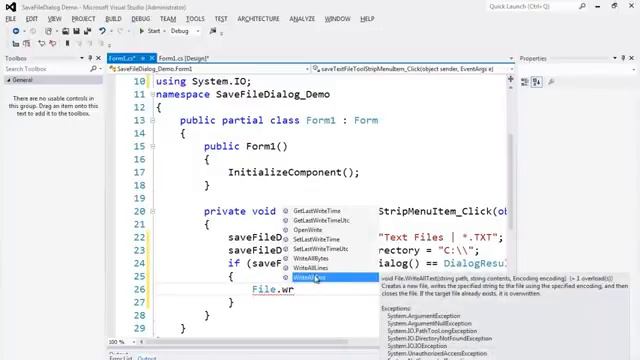Click the editor's vertical scrollbar thumb
Image resolution: width=640 pixels, height=360 pixels.
(510, 182)
